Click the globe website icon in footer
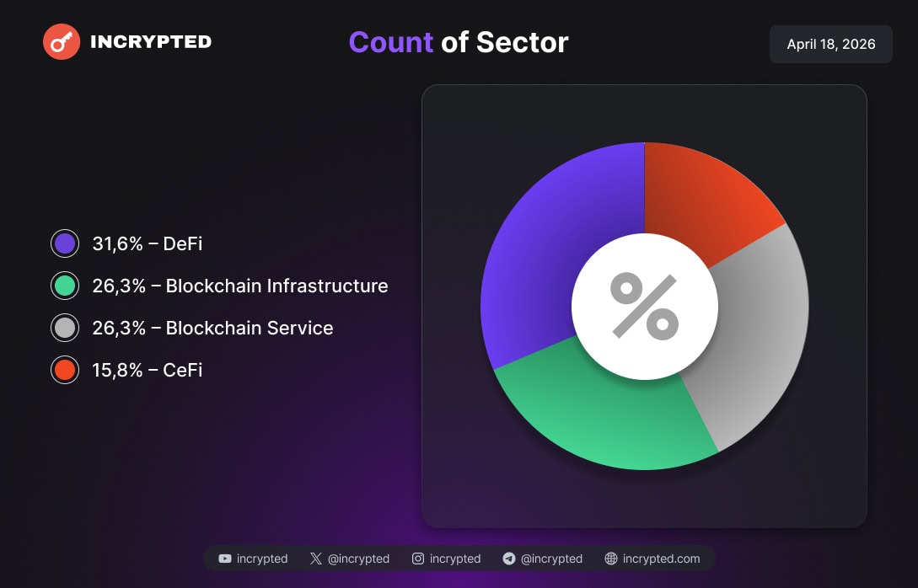Screen dimensions: 918x588 pos(611,559)
